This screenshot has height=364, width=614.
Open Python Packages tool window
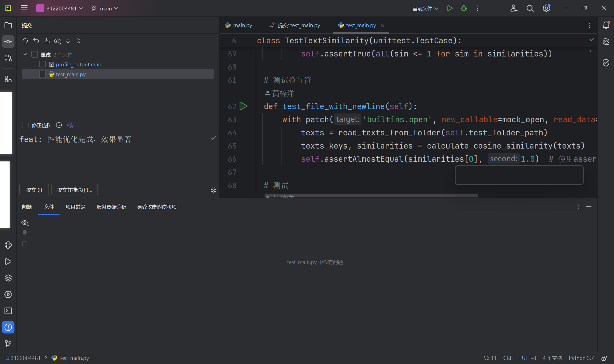8,245
